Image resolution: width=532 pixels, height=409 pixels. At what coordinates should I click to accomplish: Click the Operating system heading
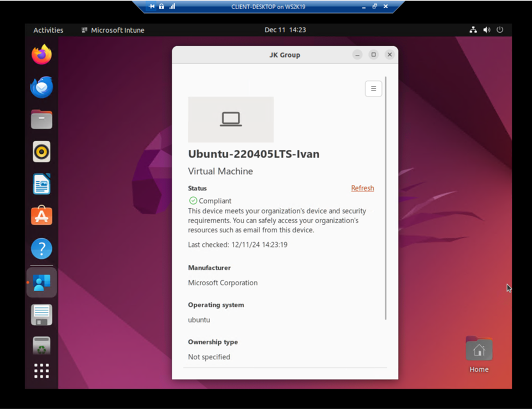tap(216, 305)
